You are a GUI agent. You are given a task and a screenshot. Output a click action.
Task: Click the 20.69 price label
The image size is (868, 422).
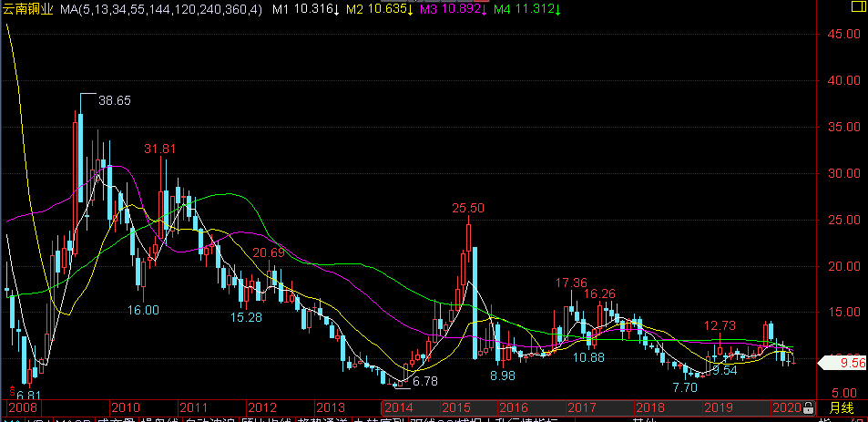point(269,253)
